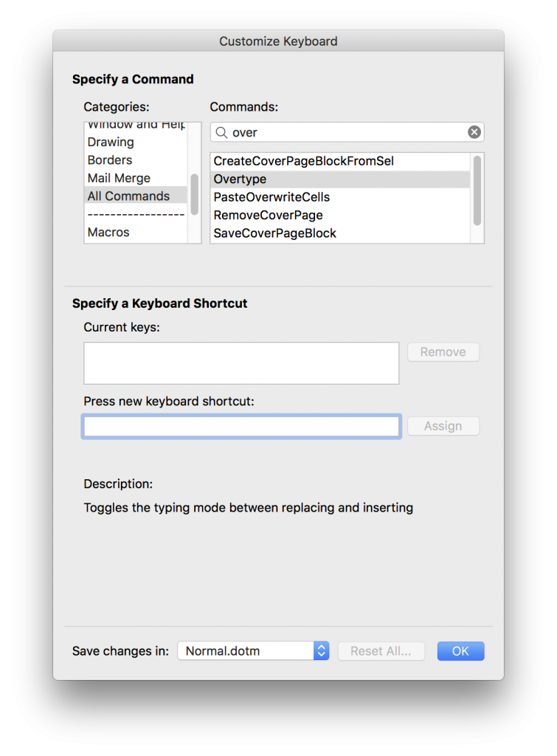
Task: Clear the search field using the X icon
Action: 474,131
